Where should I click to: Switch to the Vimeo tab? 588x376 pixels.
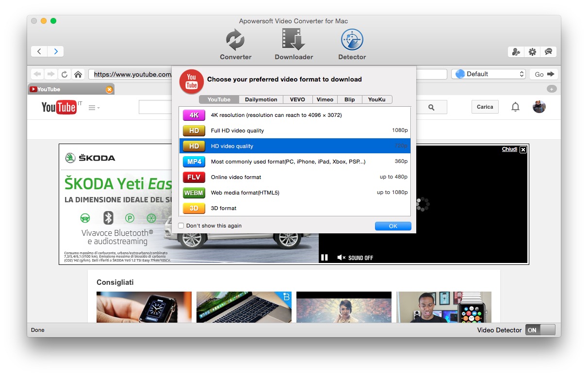[325, 99]
